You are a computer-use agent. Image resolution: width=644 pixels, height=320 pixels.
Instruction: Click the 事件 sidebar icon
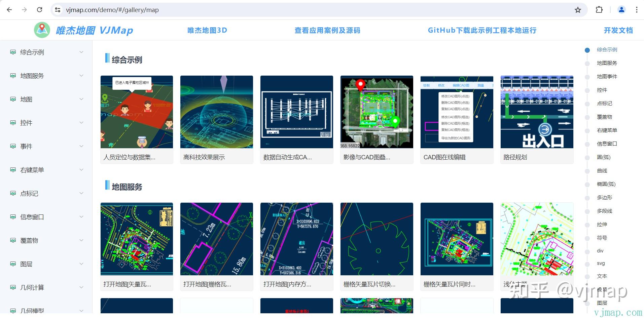(12, 146)
